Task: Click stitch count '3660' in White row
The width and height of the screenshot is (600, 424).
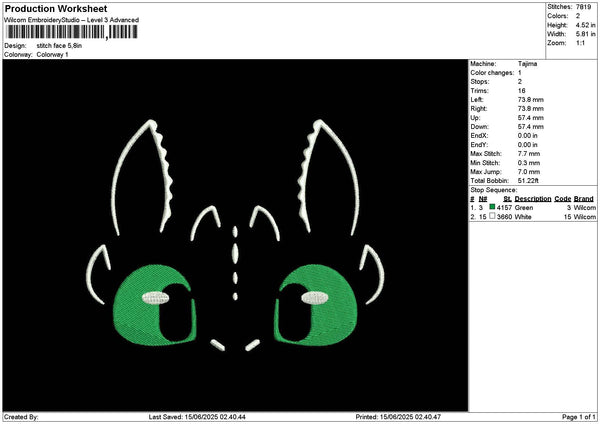Action: (x=504, y=217)
